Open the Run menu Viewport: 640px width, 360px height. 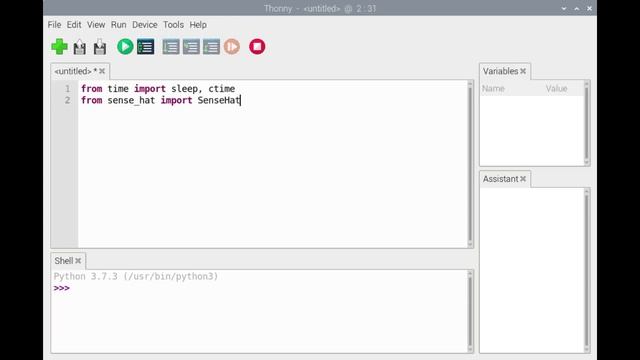118,24
